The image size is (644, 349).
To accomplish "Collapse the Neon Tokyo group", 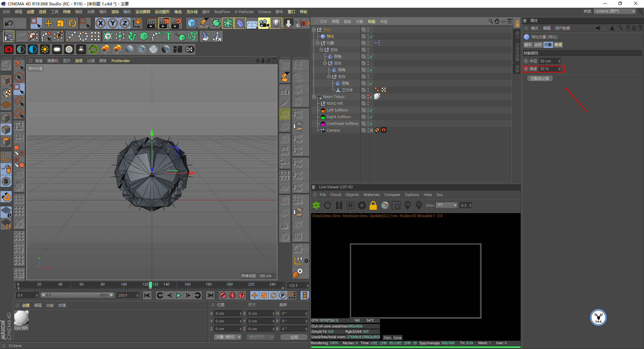I will 314,97.
